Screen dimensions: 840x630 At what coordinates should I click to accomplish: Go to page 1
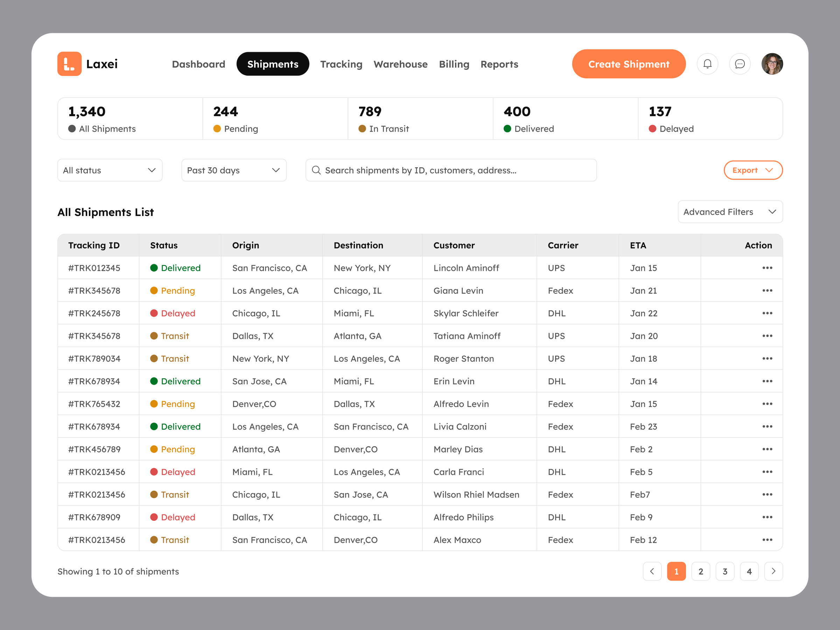pyautogui.click(x=676, y=571)
